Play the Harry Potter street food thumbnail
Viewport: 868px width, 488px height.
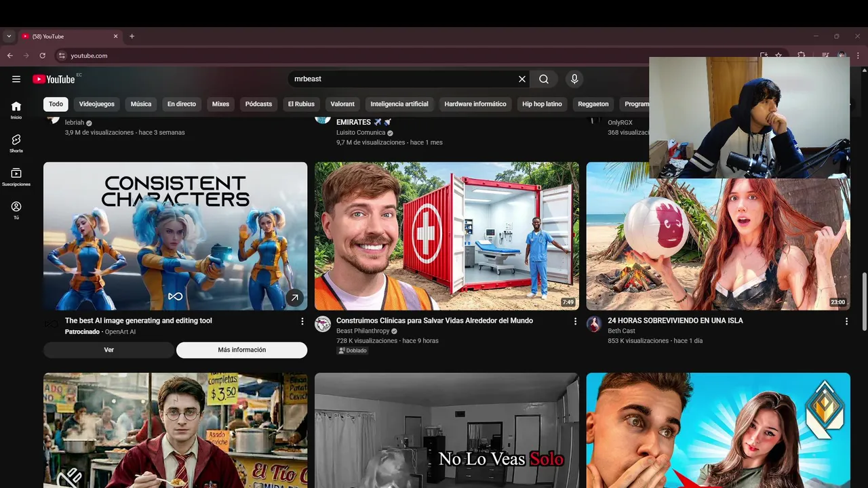pyautogui.click(x=175, y=430)
